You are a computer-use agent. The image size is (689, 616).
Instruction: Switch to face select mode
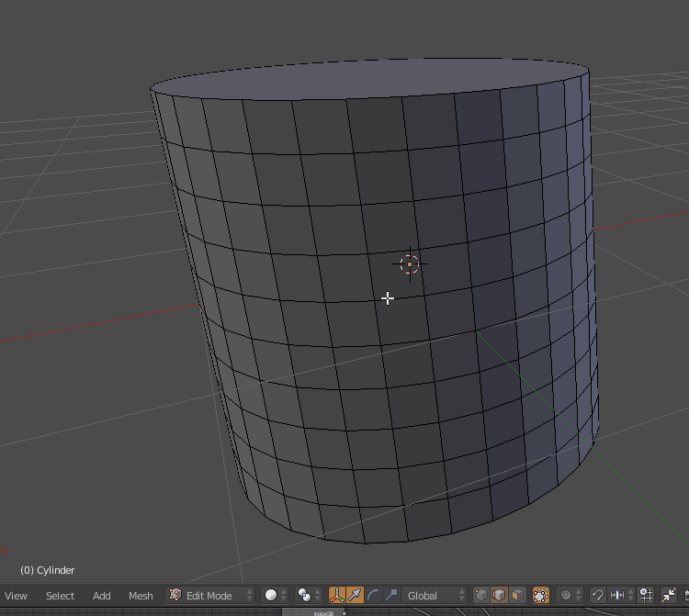pos(517,596)
